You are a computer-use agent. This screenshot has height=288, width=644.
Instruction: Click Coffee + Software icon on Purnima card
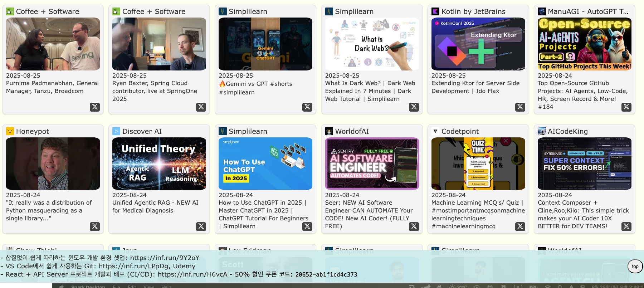[x=10, y=11]
